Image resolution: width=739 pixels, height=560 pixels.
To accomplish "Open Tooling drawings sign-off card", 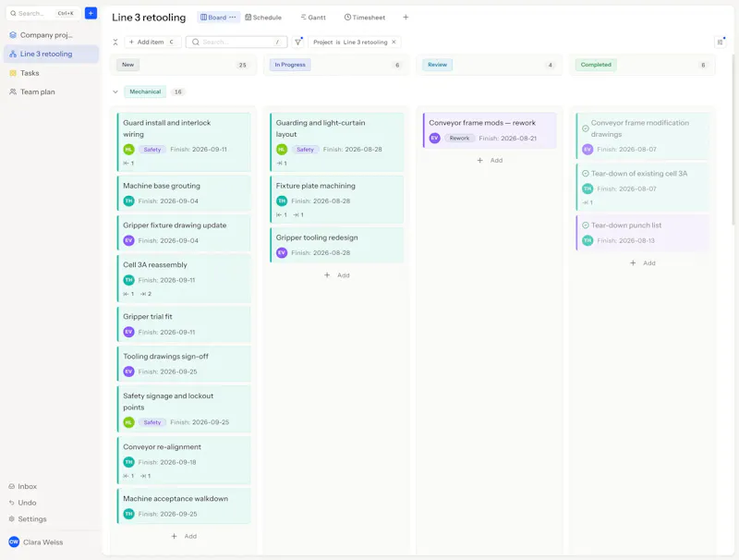I will pyautogui.click(x=184, y=364).
